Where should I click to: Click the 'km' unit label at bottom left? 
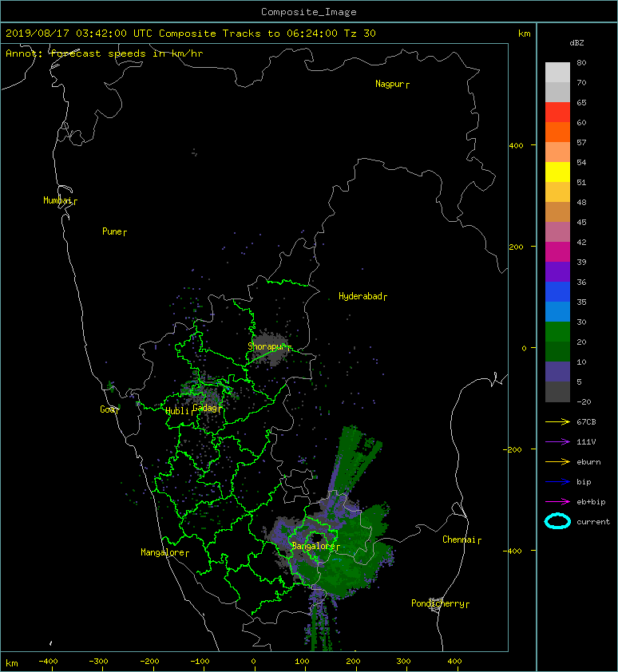pyautogui.click(x=12, y=663)
